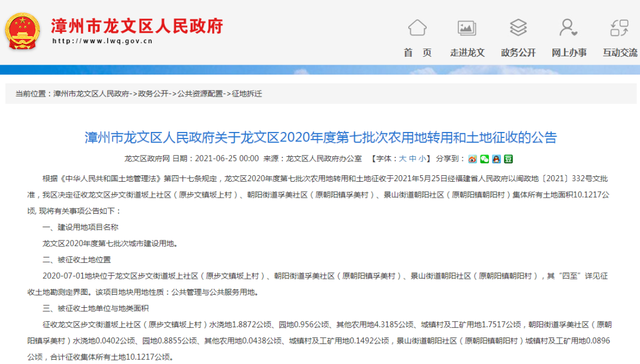Click the 政务公开 layers icon
This screenshot has height=364, width=640.
pos(518,28)
